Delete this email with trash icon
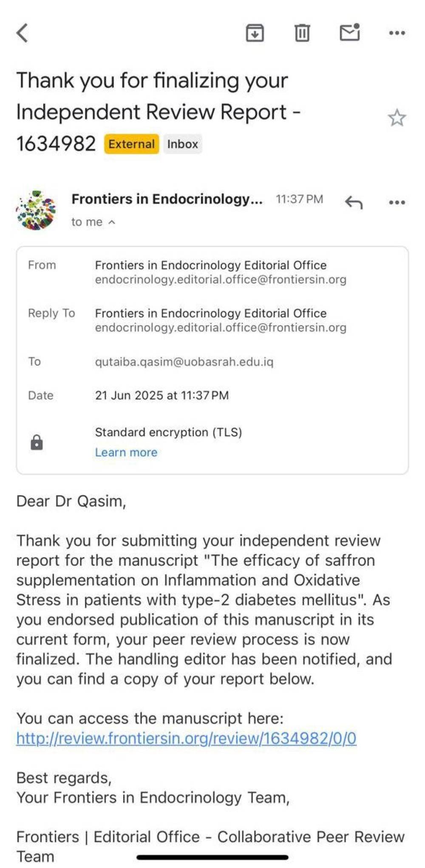Screen dimensions: 425x868 click(x=302, y=33)
